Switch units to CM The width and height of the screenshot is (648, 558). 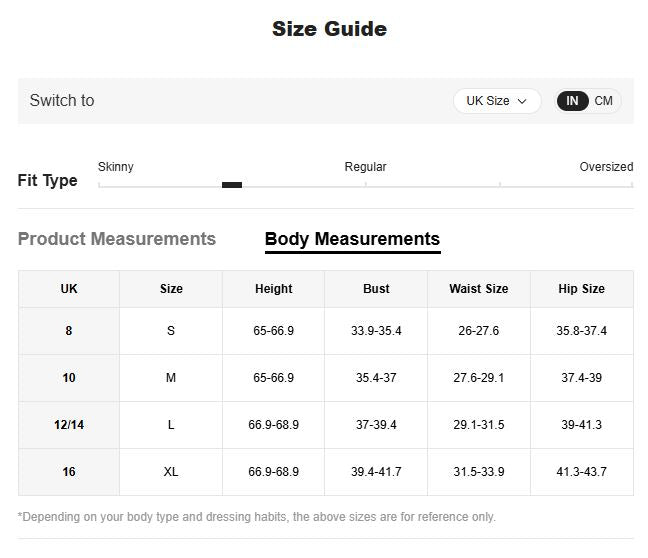point(604,101)
